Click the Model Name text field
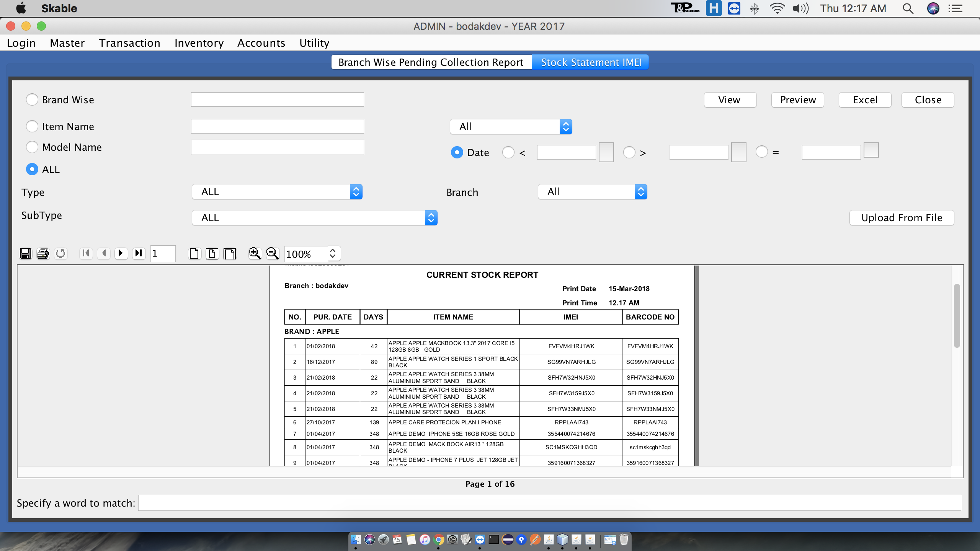980x551 pixels. (278, 147)
